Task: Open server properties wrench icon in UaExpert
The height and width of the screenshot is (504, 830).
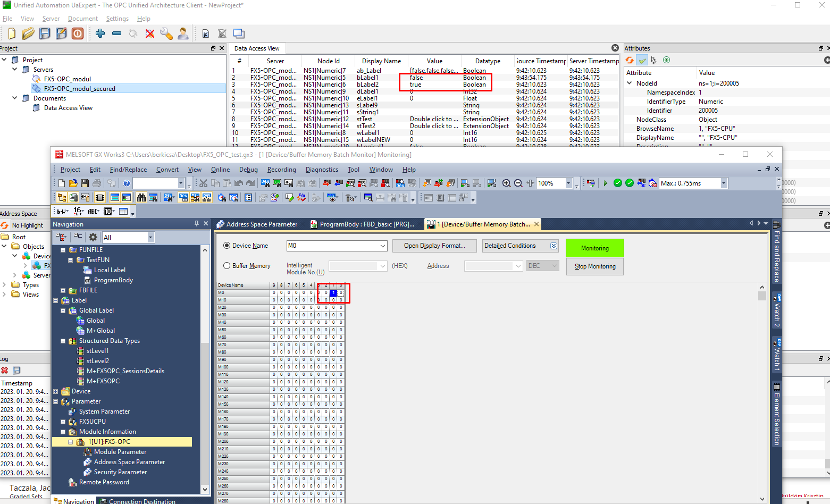Action: pyautogui.click(x=166, y=33)
